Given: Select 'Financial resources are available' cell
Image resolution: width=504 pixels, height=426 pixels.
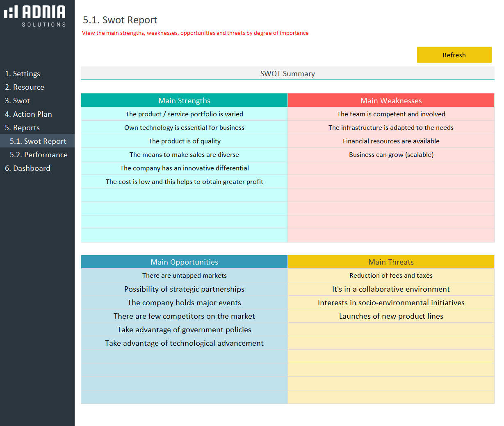Looking at the screenshot, I should (391, 141).
